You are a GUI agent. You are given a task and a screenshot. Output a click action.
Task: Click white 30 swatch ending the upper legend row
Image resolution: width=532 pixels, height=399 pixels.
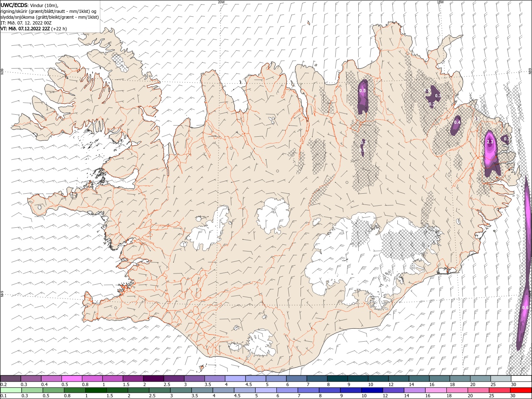[x=521, y=379]
